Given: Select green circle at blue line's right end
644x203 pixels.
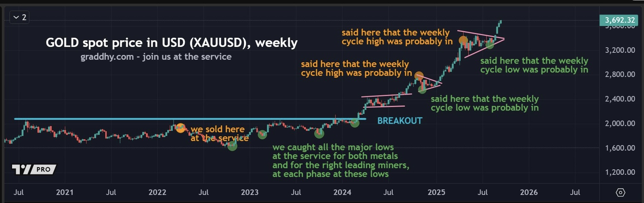Looking at the screenshot, I should [355, 123].
